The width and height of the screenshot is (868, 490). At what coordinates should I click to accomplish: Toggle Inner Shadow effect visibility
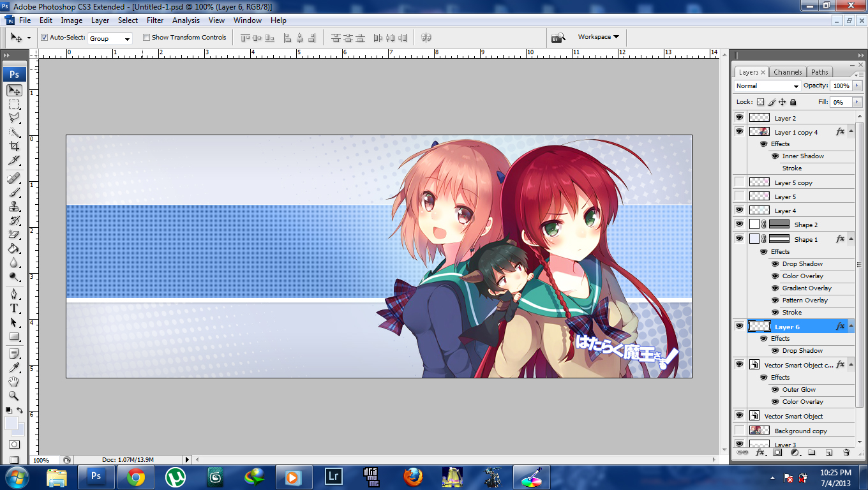point(775,156)
